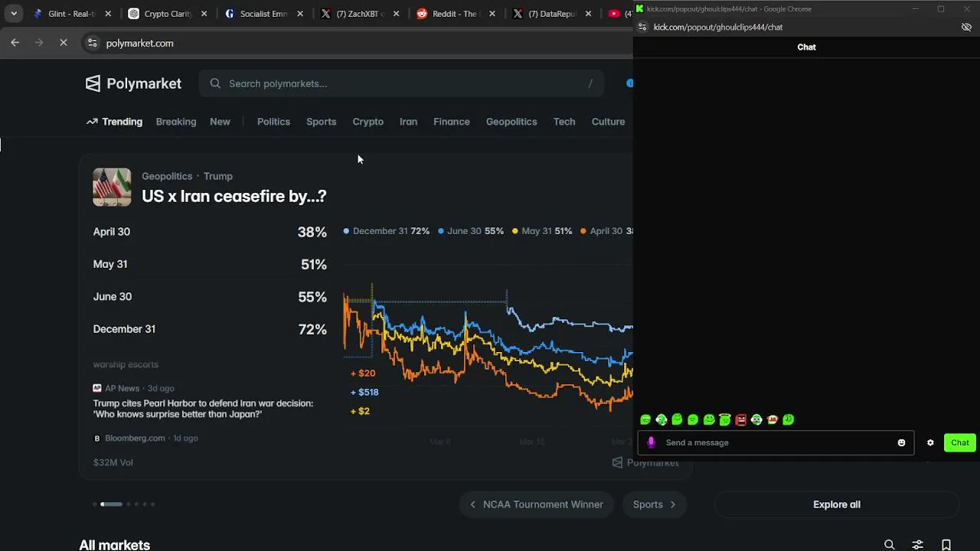Focus the Search polymarkets field
980x551 pixels.
[401, 83]
